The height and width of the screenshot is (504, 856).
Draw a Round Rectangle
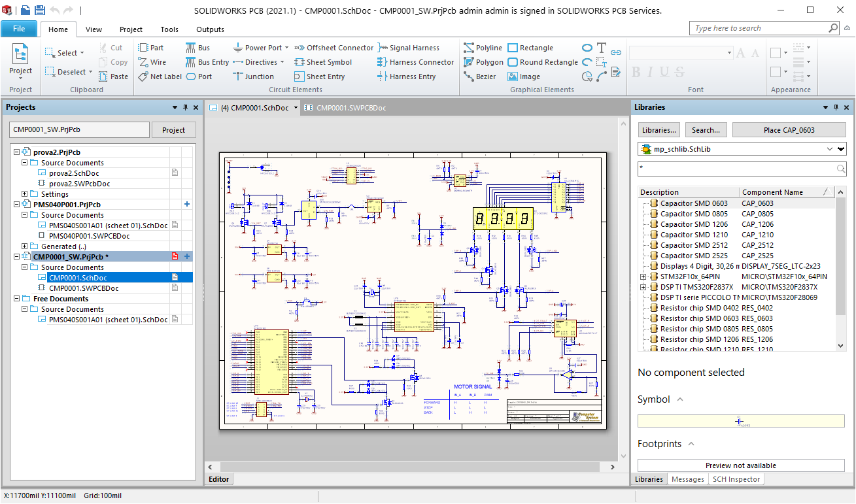(543, 62)
